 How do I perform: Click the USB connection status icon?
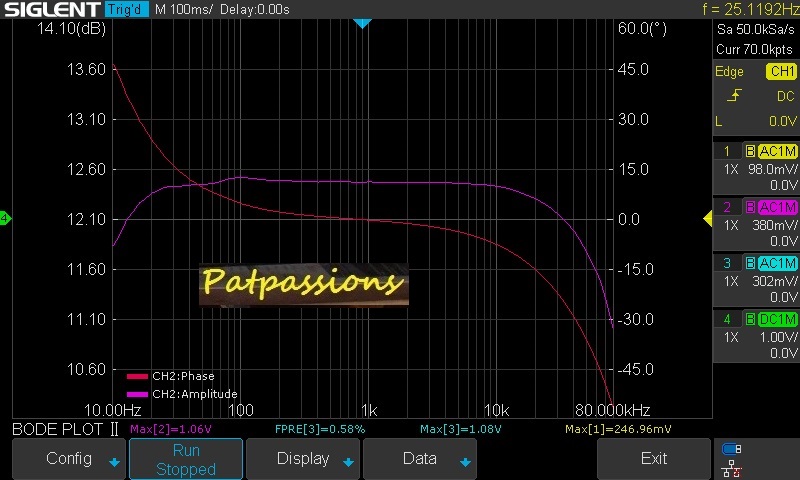point(731,449)
